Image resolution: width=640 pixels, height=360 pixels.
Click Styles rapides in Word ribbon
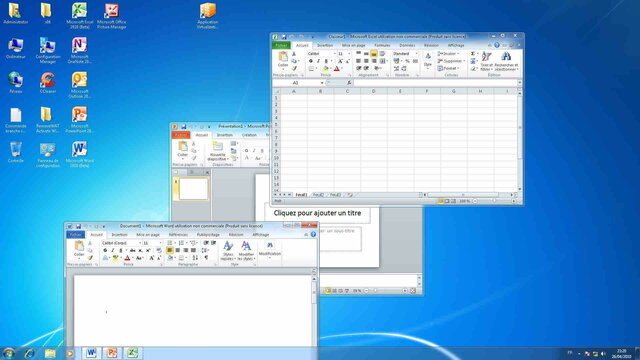click(228, 250)
